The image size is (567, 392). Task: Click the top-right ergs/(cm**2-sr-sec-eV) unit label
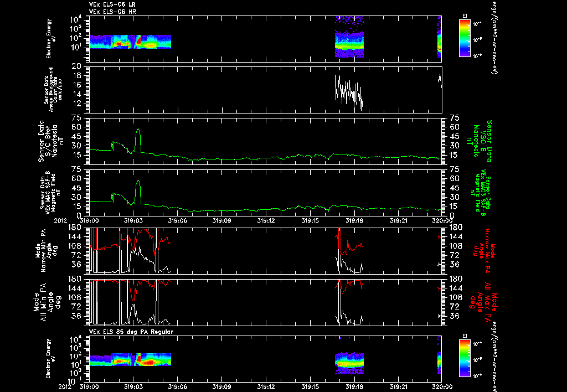point(494,37)
